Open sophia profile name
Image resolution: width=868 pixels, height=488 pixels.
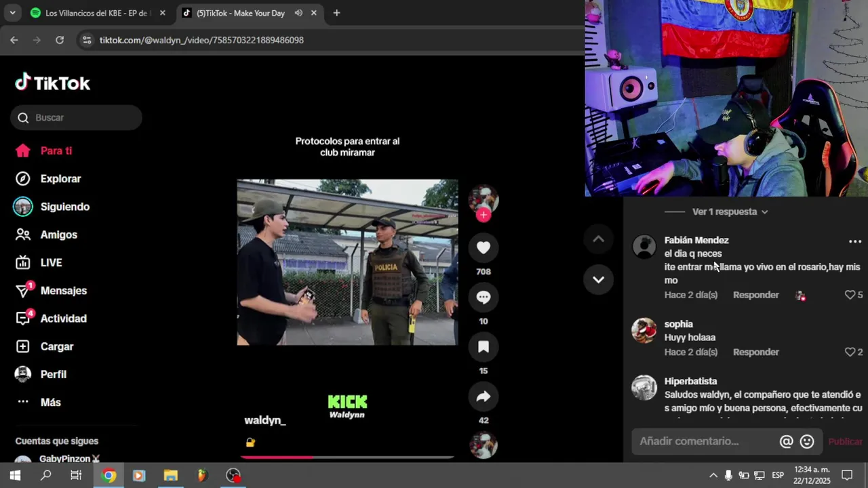[x=679, y=324]
